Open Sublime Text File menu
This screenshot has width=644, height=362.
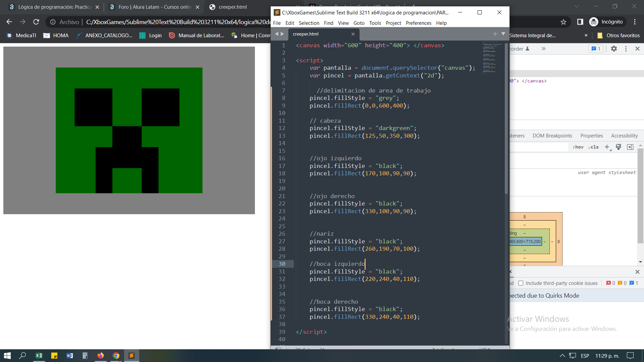click(277, 23)
